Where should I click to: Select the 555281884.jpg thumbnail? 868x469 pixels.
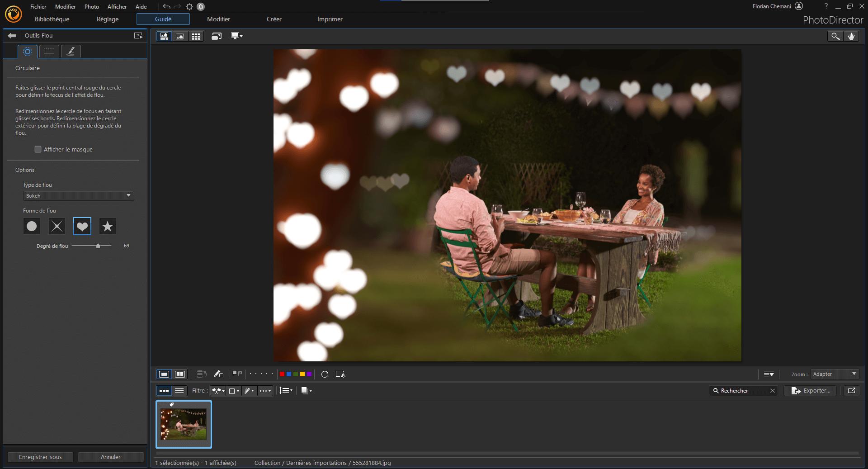pos(184,424)
